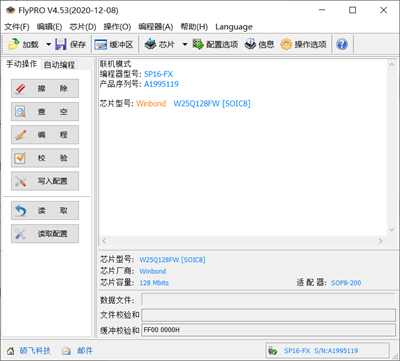Viewport: 400px width, 361px height.
Task: Open the 缓冲区 (Buffer) toolbar button
Action: (114, 44)
